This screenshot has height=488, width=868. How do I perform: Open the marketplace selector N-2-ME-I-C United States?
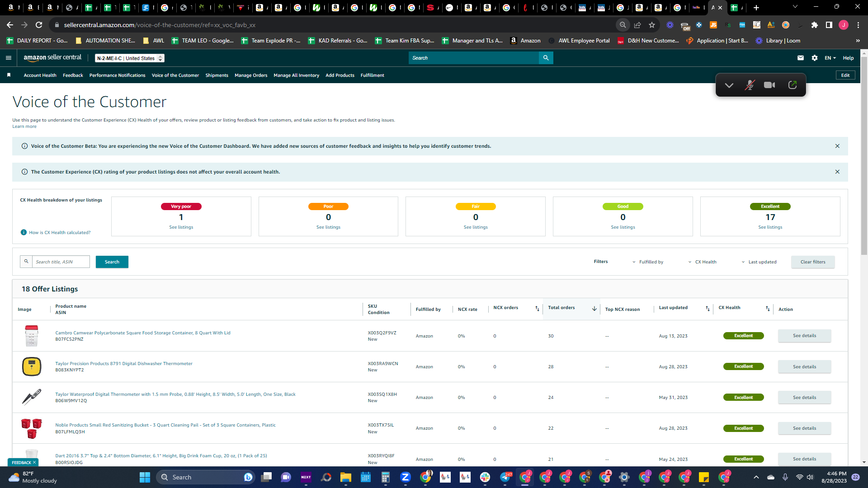(130, 58)
